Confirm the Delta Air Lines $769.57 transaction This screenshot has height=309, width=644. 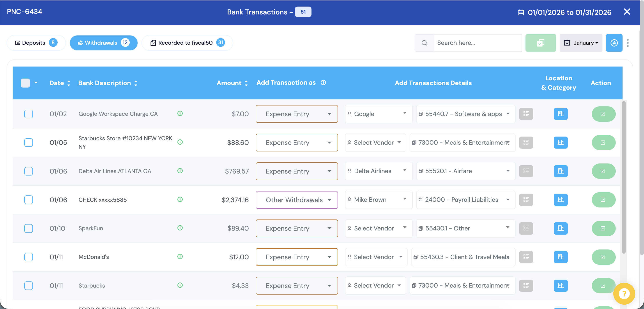pyautogui.click(x=603, y=171)
